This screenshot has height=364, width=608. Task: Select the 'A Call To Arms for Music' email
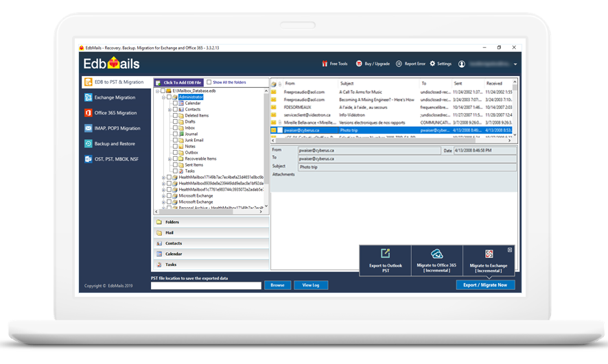pyautogui.click(x=392, y=92)
